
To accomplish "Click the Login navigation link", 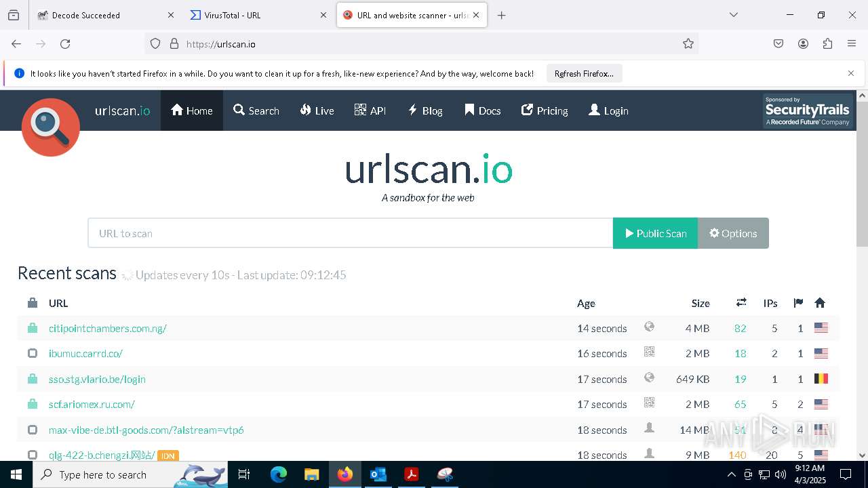I will click(608, 110).
